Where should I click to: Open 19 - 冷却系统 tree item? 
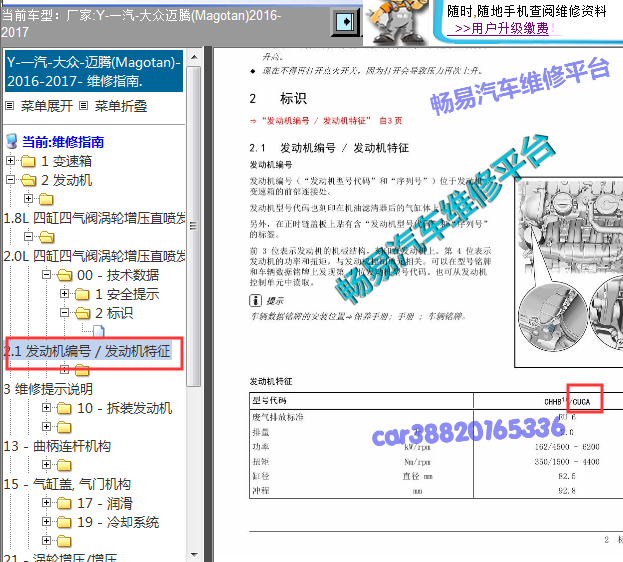(118, 522)
